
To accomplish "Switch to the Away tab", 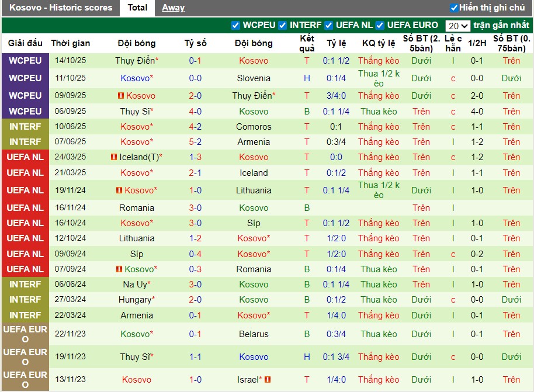I will 173,8.
